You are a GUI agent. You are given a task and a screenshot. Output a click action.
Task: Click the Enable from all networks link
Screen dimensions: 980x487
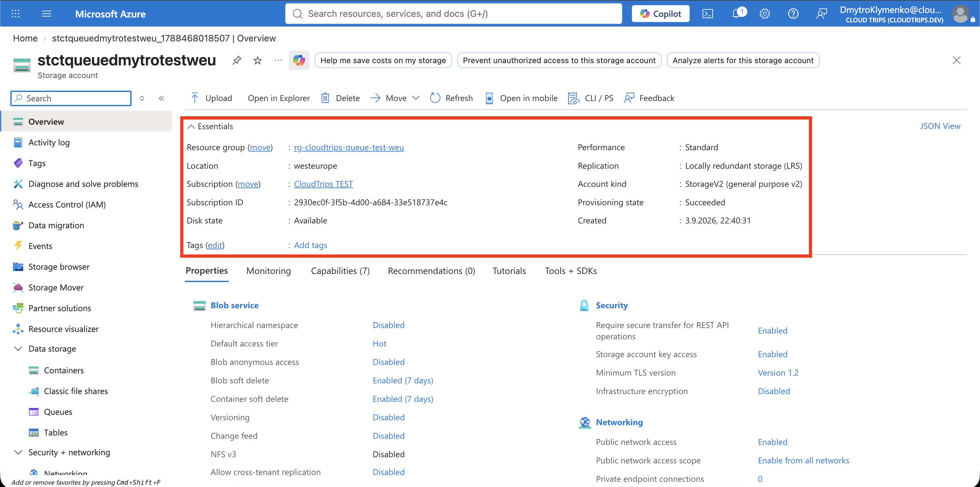(803, 460)
